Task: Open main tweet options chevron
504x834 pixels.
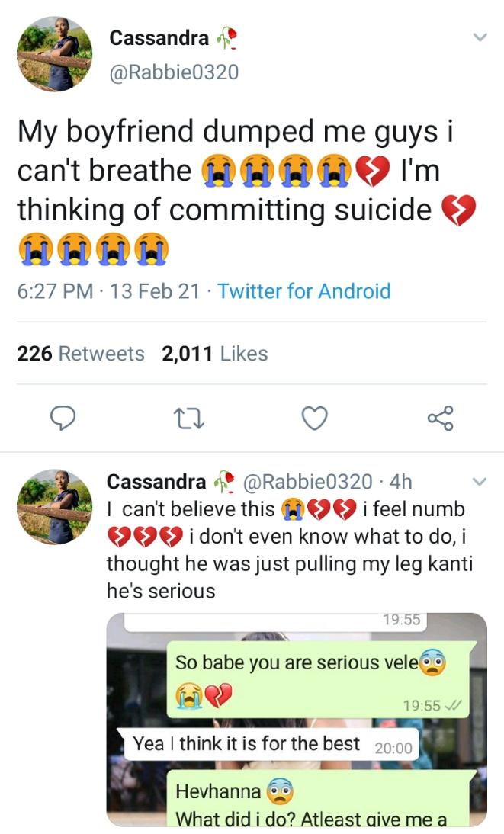Action: [480, 37]
